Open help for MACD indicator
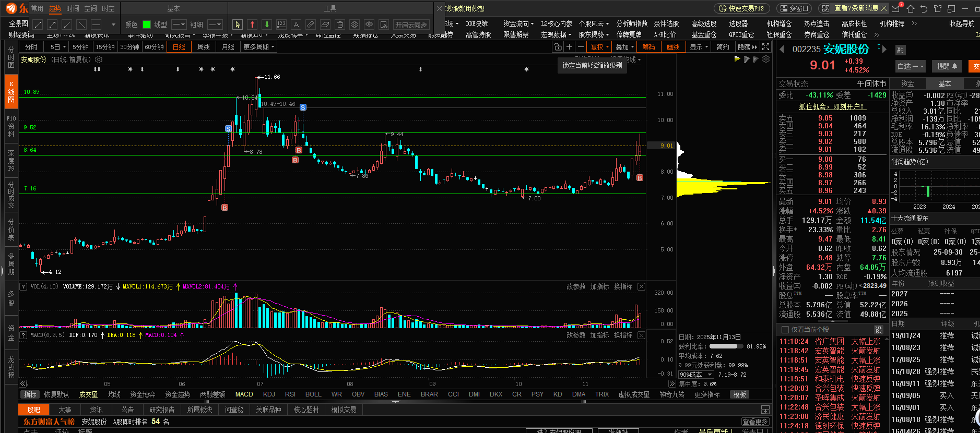Viewport: 980px width, 433px height. (23, 335)
